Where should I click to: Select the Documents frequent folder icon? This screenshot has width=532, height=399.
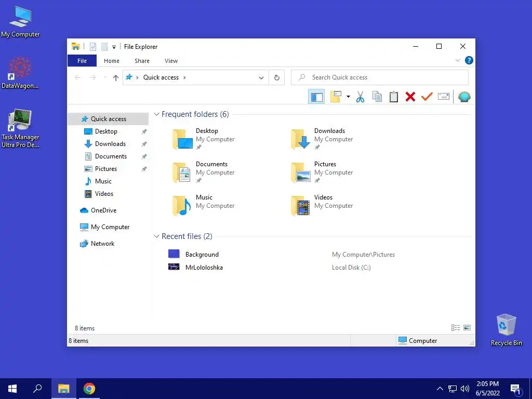click(x=182, y=172)
